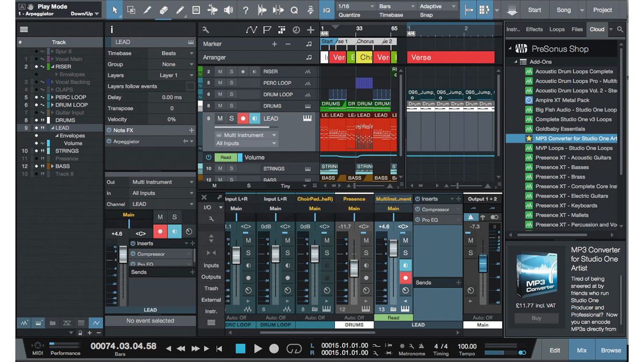Click the track list hamburger menu icon
Screen dimensions: 644x362
[x=24, y=29]
